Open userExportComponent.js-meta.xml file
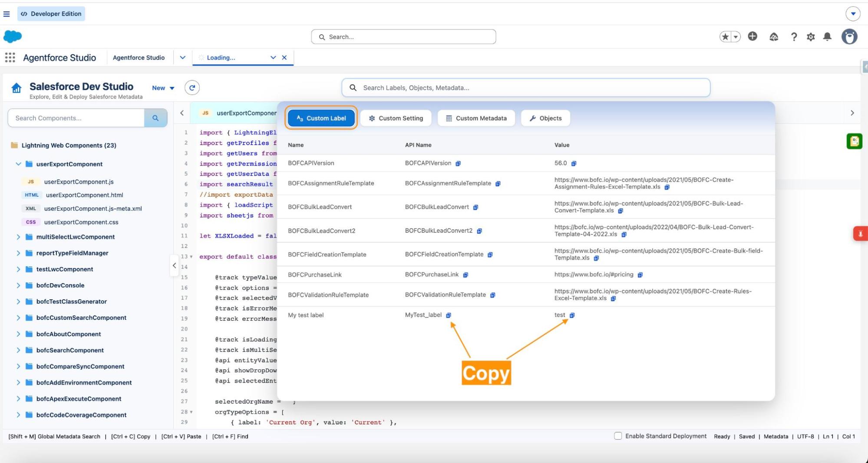The image size is (868, 463). click(x=93, y=208)
